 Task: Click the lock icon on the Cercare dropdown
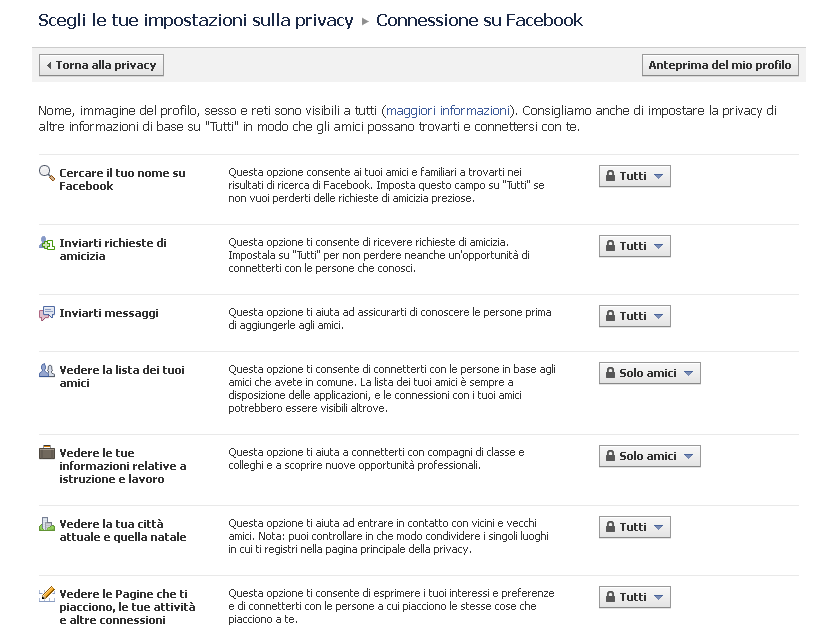tap(610, 176)
